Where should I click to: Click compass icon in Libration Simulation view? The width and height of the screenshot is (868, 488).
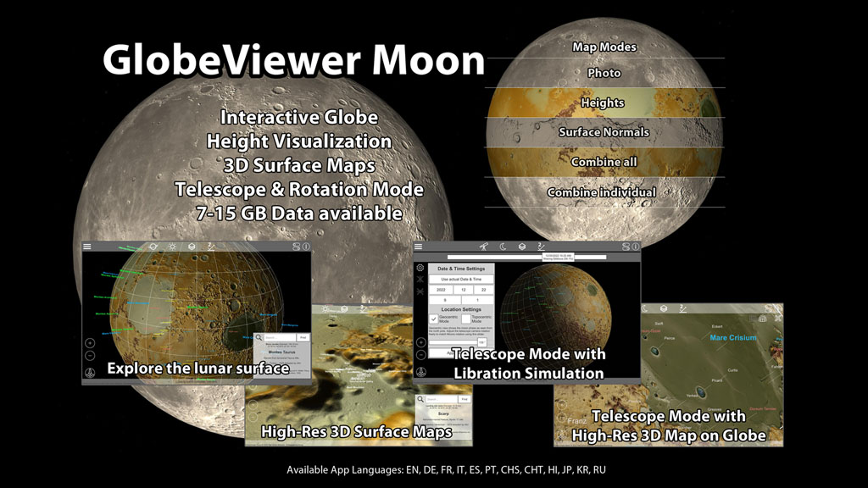[x=421, y=372]
